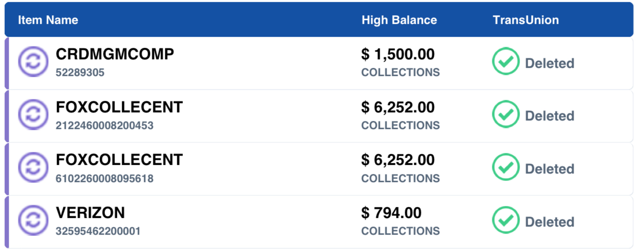Click the refresh icon for FOXCOLLECENT account 2122460008200453
Viewport: 644px width, 249px height.
(33, 115)
